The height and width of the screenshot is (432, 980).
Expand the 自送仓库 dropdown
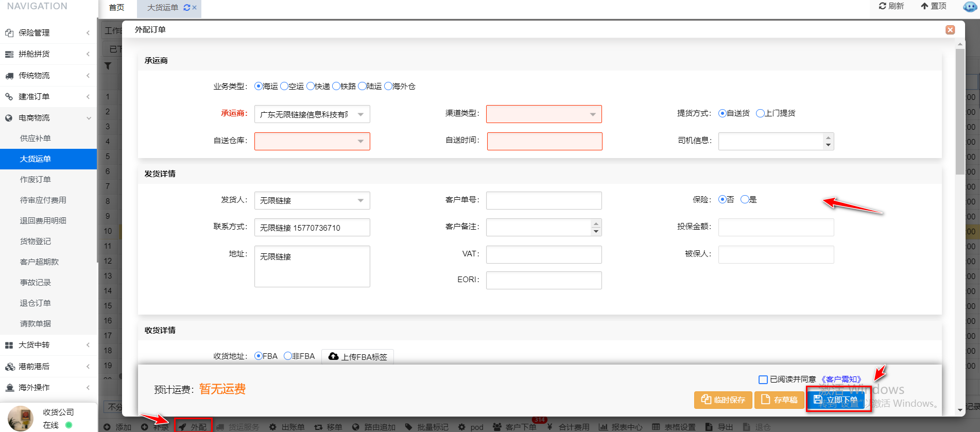tap(312, 141)
